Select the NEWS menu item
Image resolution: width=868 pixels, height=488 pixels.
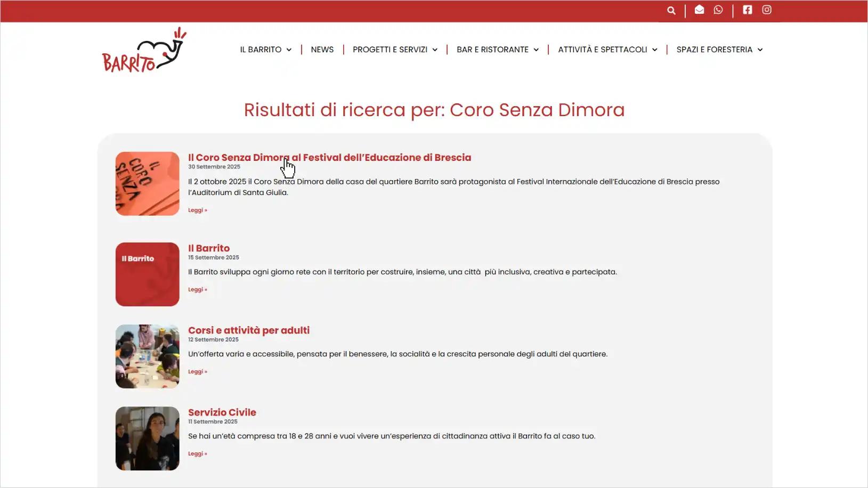(322, 49)
